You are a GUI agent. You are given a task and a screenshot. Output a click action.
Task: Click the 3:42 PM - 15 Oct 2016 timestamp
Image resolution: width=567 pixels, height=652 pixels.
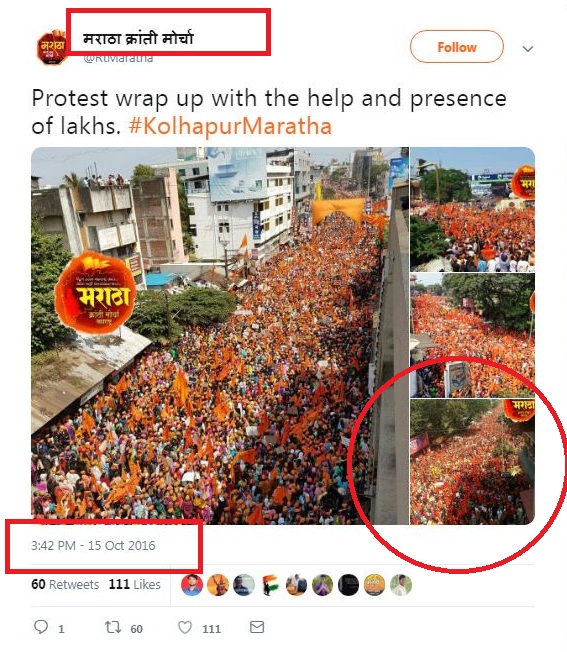point(93,546)
